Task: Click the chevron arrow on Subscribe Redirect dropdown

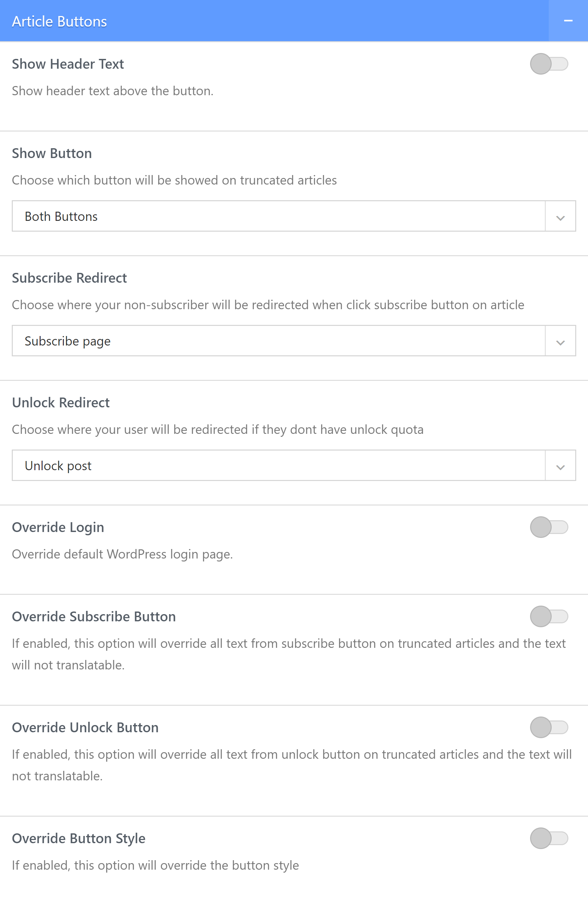Action: click(x=560, y=342)
